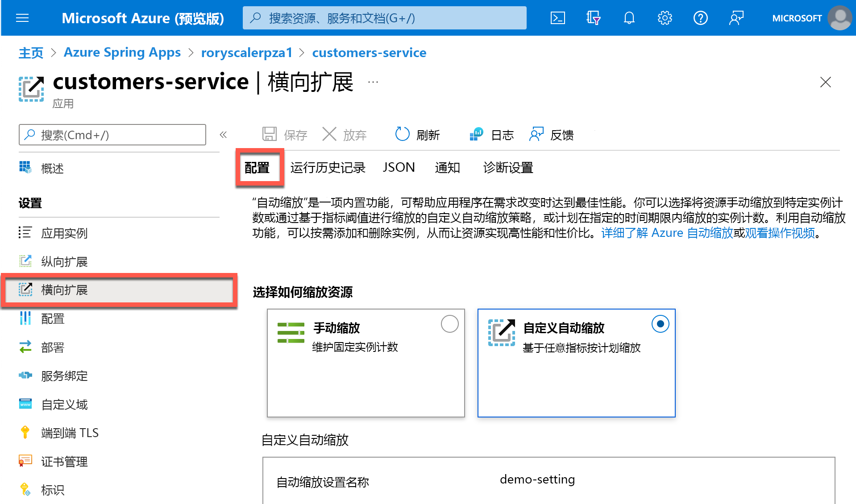
Task: Click the 横向扩展 scale out icon
Action: (x=25, y=289)
